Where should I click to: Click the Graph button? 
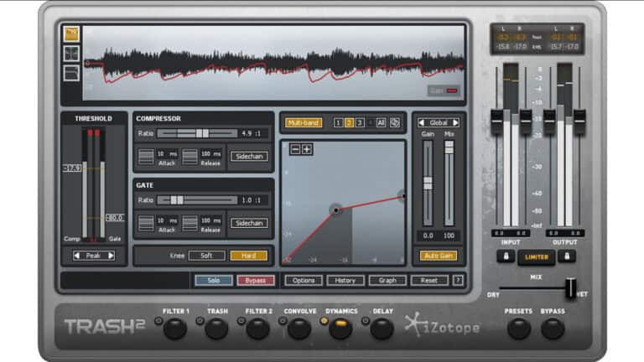(x=387, y=281)
